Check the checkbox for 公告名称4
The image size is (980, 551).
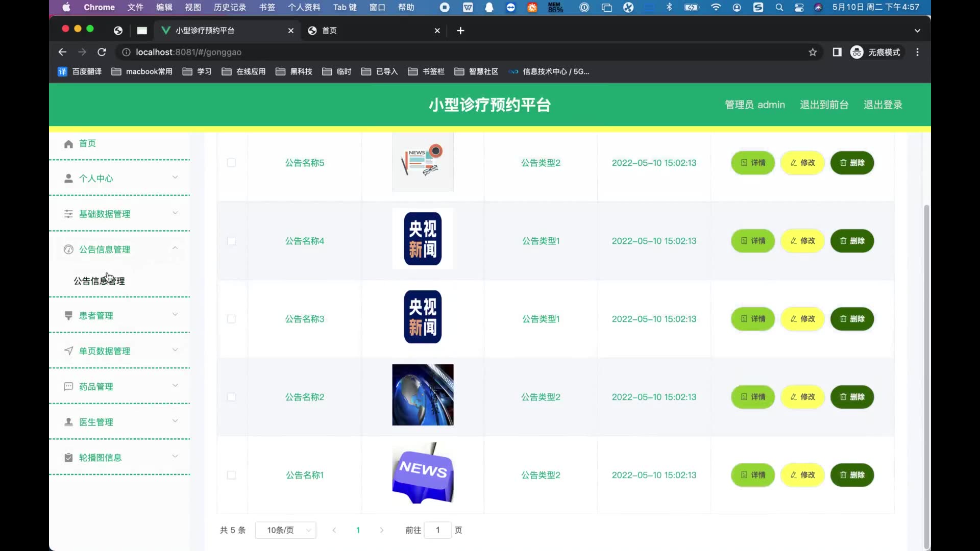[x=231, y=241]
